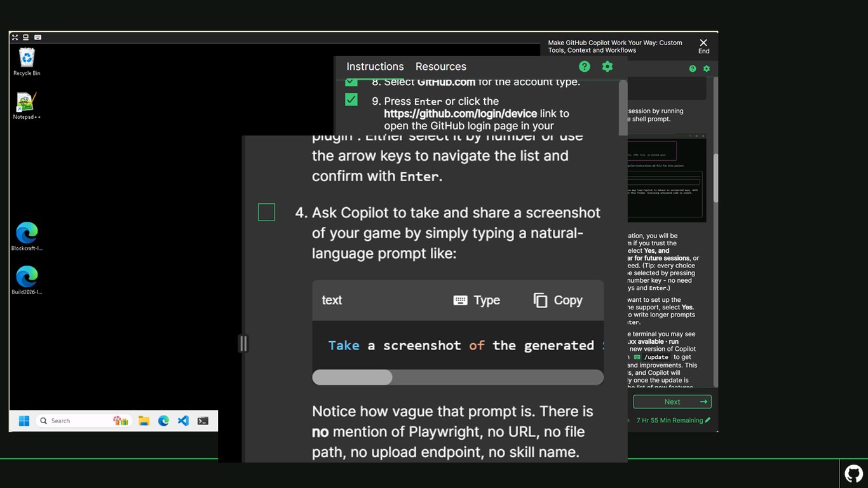
Task: Uncheck step 8 GitHub.com checkbox
Action: [x=351, y=82]
